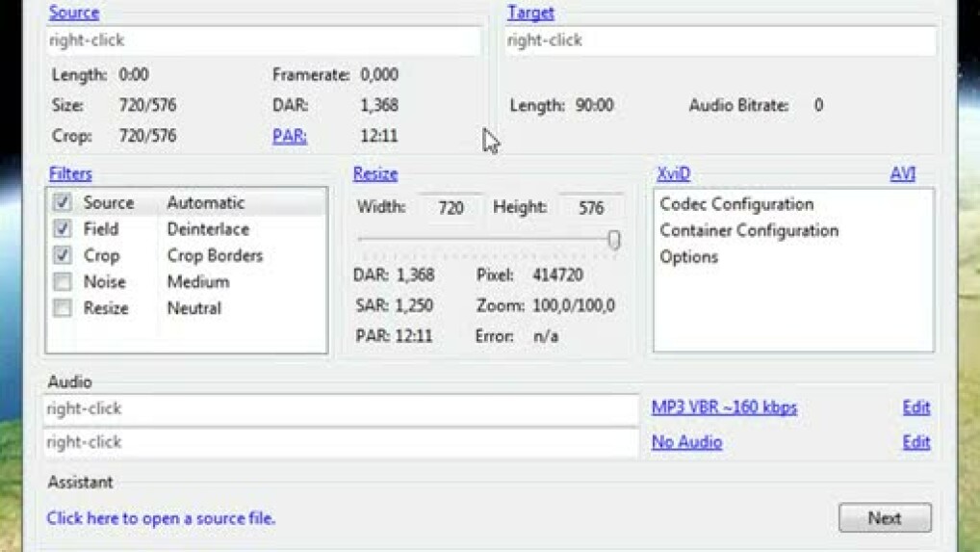Click the Width input field
The height and width of the screenshot is (552, 980).
click(450, 207)
